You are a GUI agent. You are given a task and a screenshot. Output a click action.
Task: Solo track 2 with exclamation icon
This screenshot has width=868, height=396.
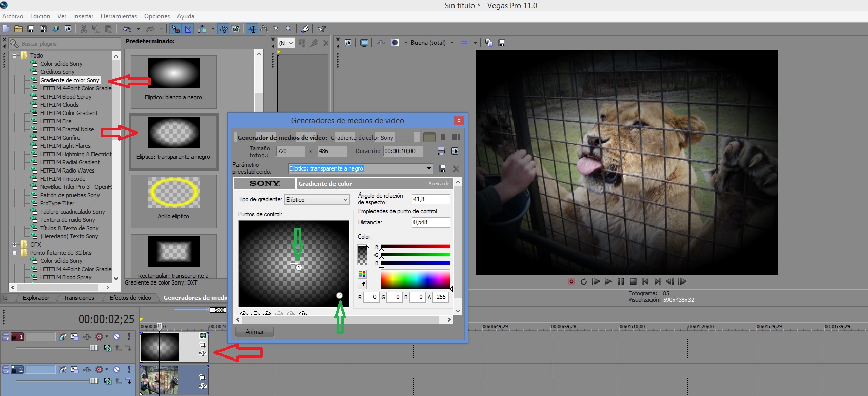pos(129,370)
